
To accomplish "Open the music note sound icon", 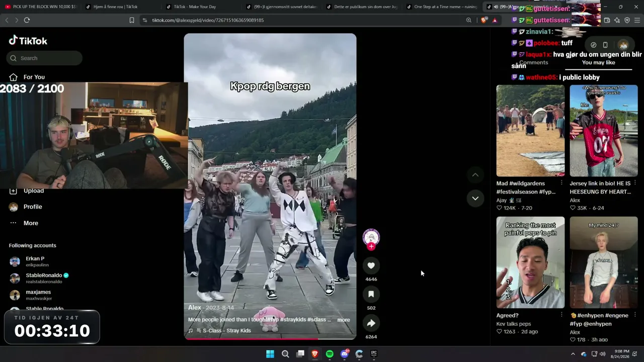I will 191,331.
